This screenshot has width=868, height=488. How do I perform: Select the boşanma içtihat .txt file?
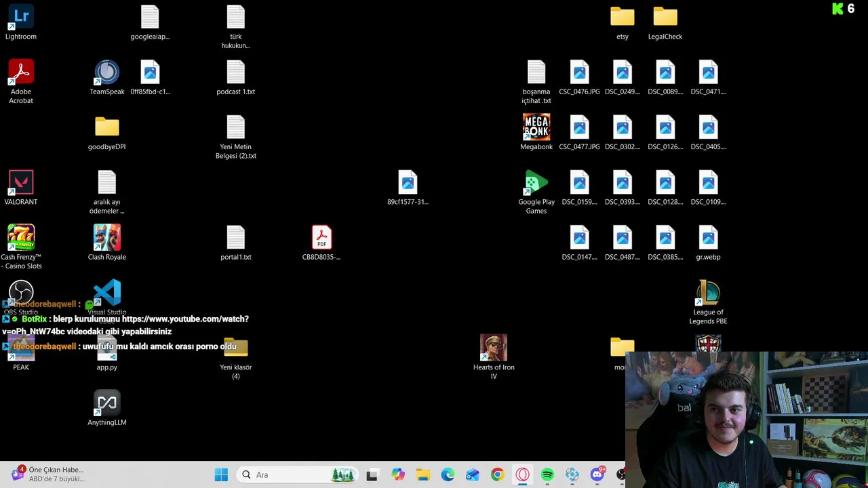pyautogui.click(x=536, y=82)
